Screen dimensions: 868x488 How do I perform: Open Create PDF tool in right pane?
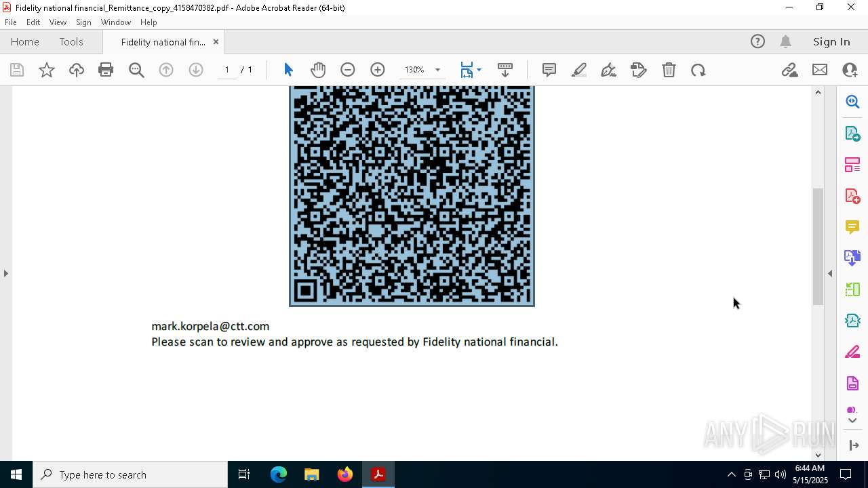coord(852,195)
